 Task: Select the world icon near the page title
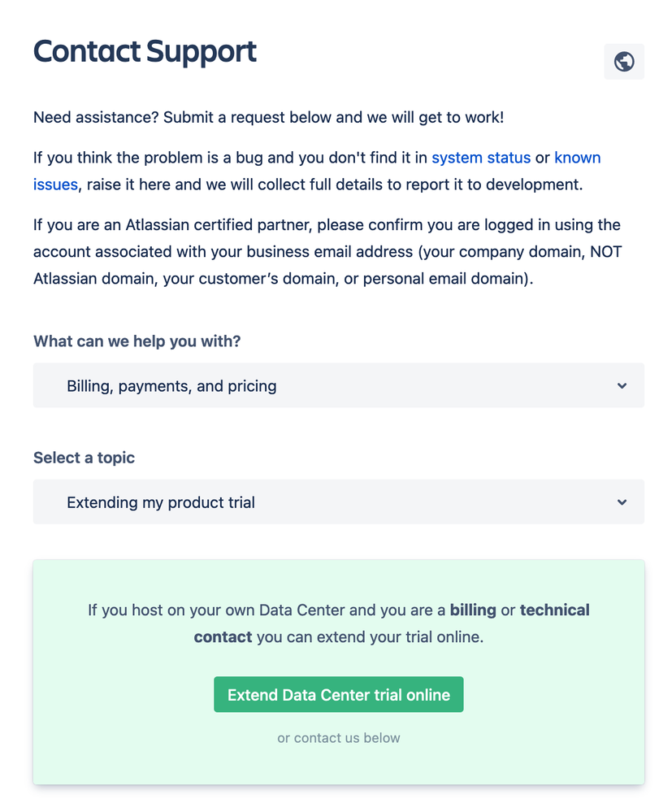coord(623,62)
